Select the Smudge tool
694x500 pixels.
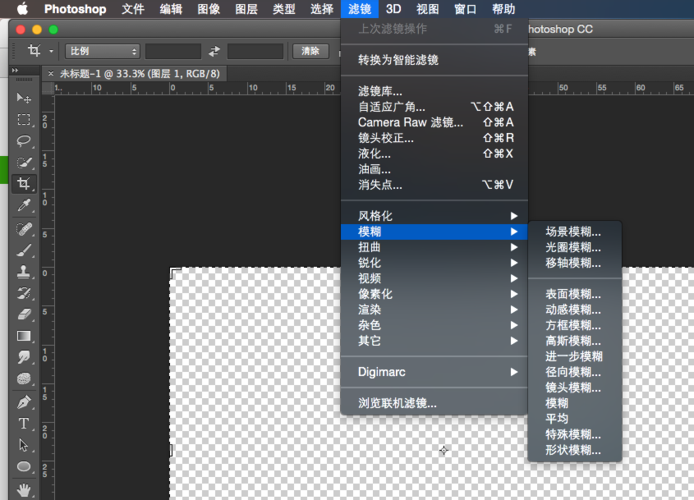point(23,358)
